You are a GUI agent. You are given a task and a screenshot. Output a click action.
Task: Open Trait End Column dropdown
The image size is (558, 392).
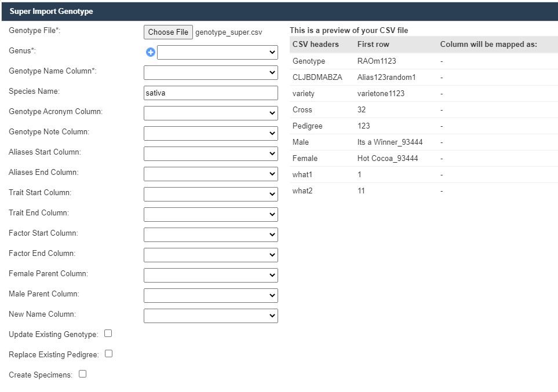211,215
